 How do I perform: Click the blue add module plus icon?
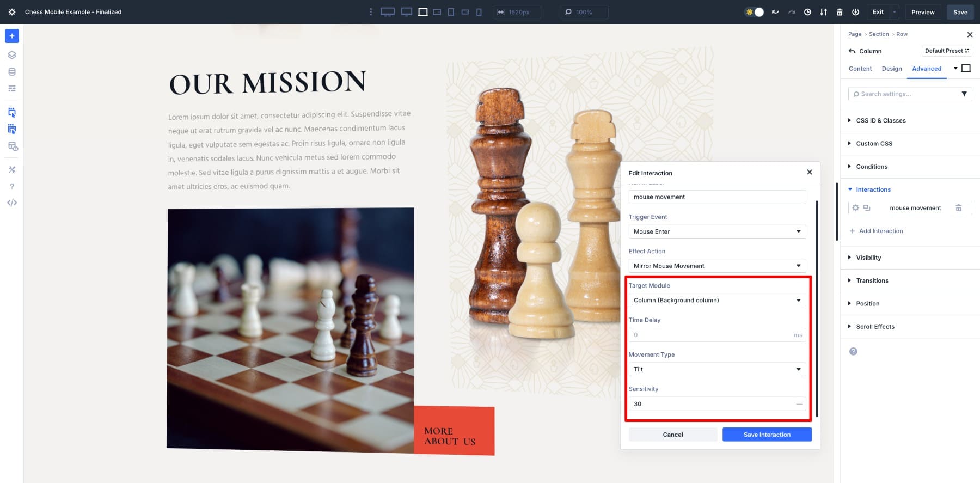[11, 36]
